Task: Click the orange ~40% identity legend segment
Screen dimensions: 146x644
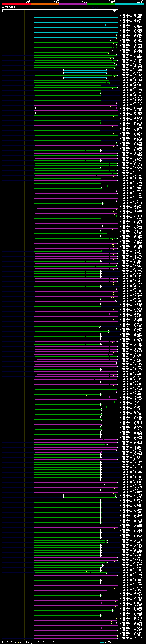Action: tap(44, 4)
